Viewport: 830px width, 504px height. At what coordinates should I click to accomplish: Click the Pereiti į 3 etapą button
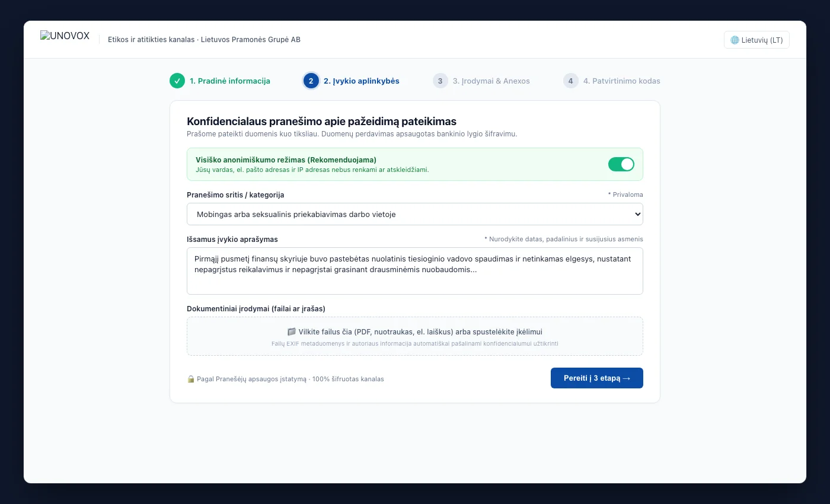pos(597,378)
